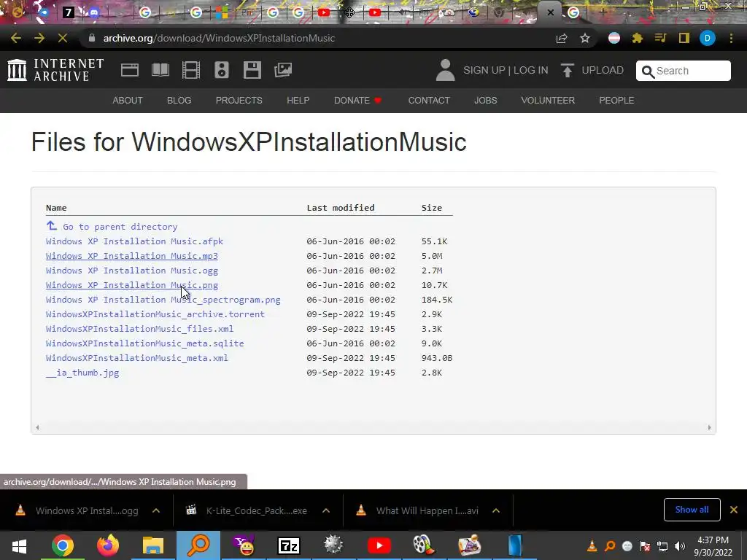Open the Images icon in Archive header
The height and width of the screenshot is (560, 747).
pos(283,70)
